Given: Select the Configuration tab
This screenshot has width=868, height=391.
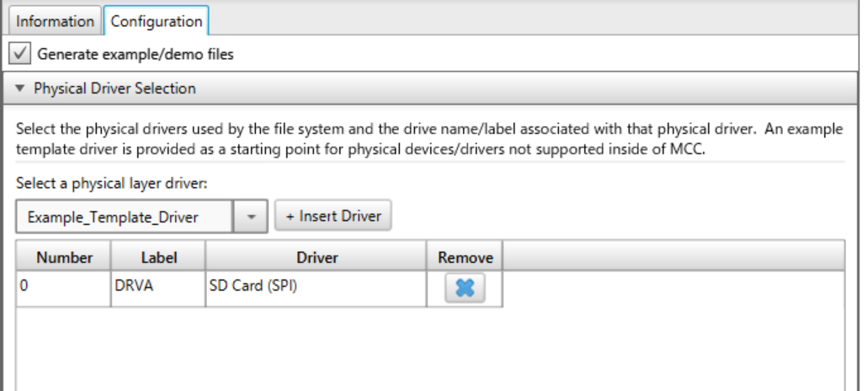Looking at the screenshot, I should coord(156,22).
